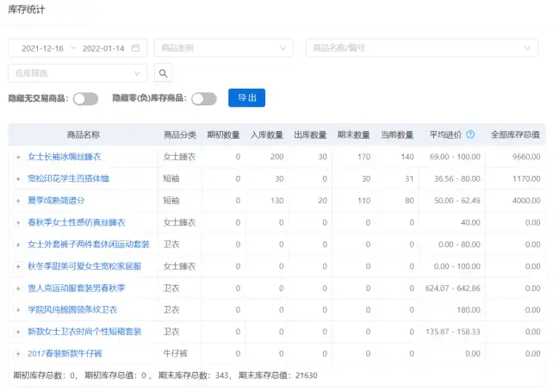
Task: Click the 4000.00 total value cell
Action: click(526, 201)
